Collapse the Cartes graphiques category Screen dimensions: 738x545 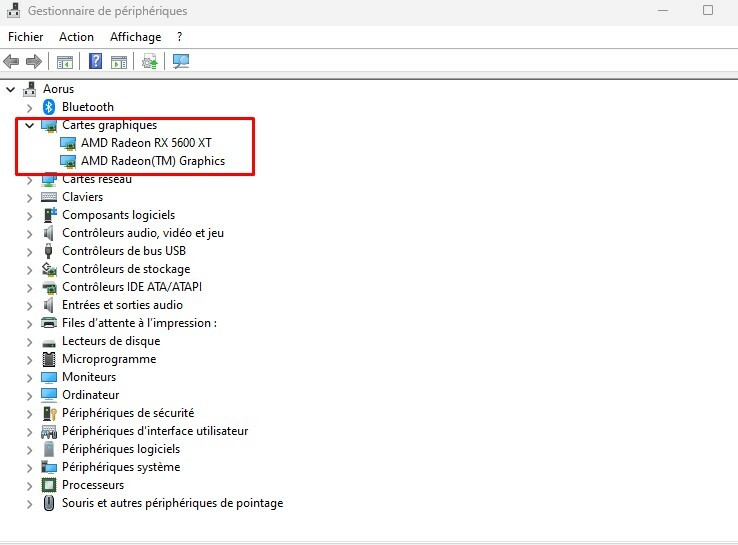(30, 125)
